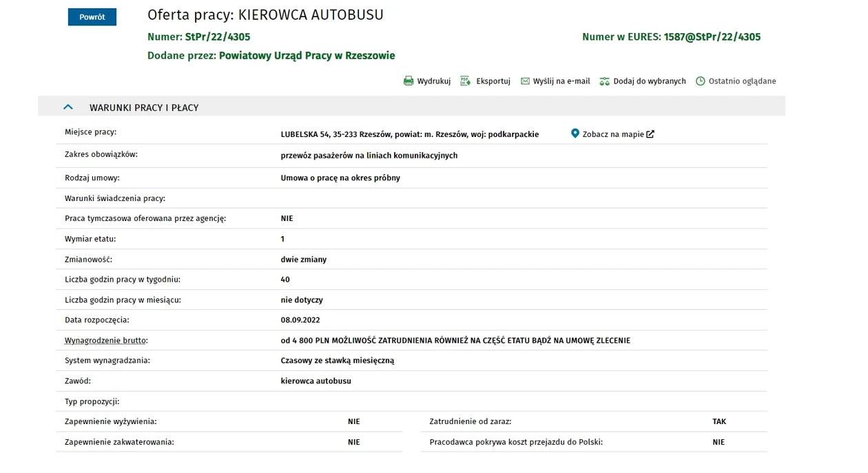Click the Data rozpoczęcia label
Screen dimensions: 868x473
tap(97, 320)
